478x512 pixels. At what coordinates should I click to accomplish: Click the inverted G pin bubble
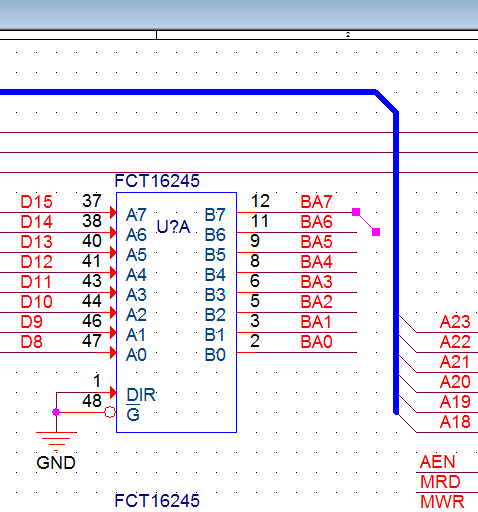tap(110, 412)
